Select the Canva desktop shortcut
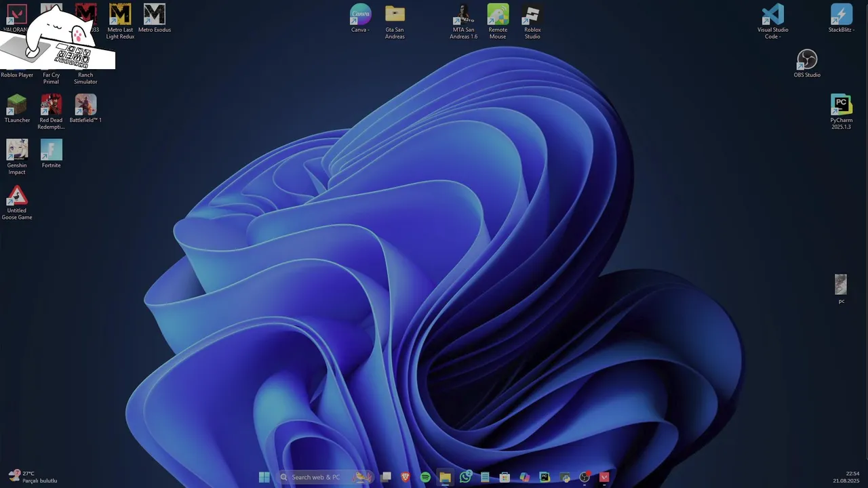Viewport: 868px width, 488px height. coord(360,18)
